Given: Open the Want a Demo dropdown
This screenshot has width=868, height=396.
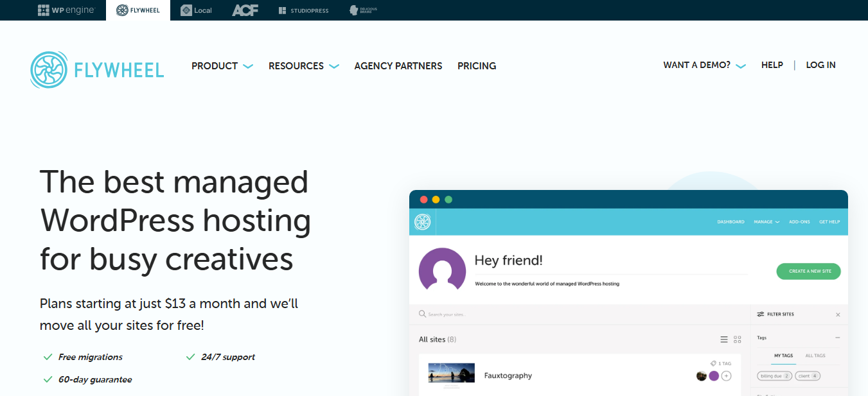Looking at the screenshot, I should [x=705, y=65].
